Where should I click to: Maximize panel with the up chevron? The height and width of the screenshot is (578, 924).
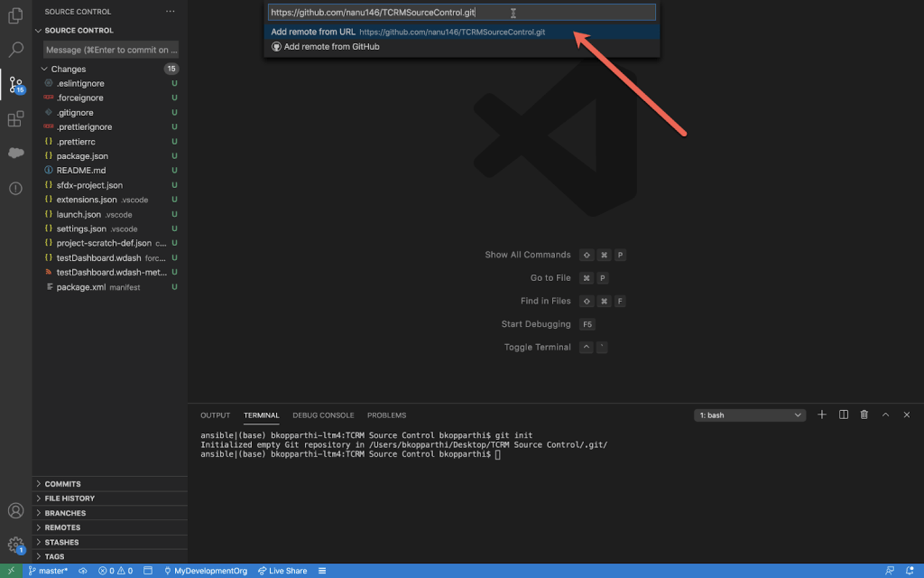coord(885,415)
